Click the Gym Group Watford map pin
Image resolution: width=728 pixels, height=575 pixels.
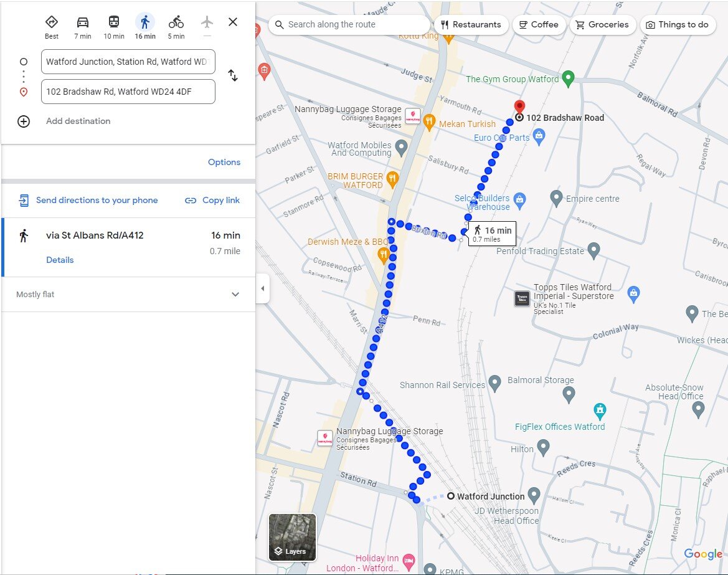[x=567, y=78]
